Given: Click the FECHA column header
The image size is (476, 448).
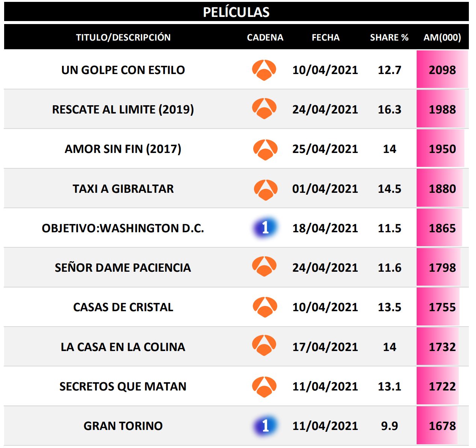Looking at the screenshot, I should [x=325, y=38].
